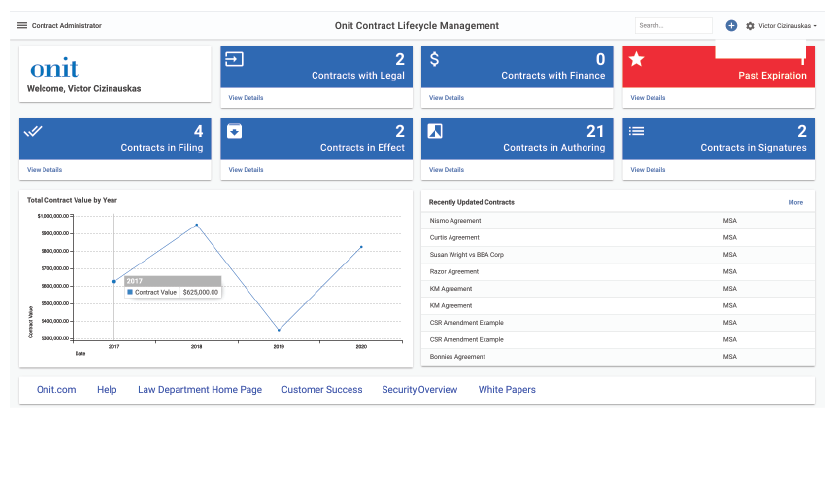Open the settings gear icon
This screenshot has width=840, height=500.
[750, 26]
